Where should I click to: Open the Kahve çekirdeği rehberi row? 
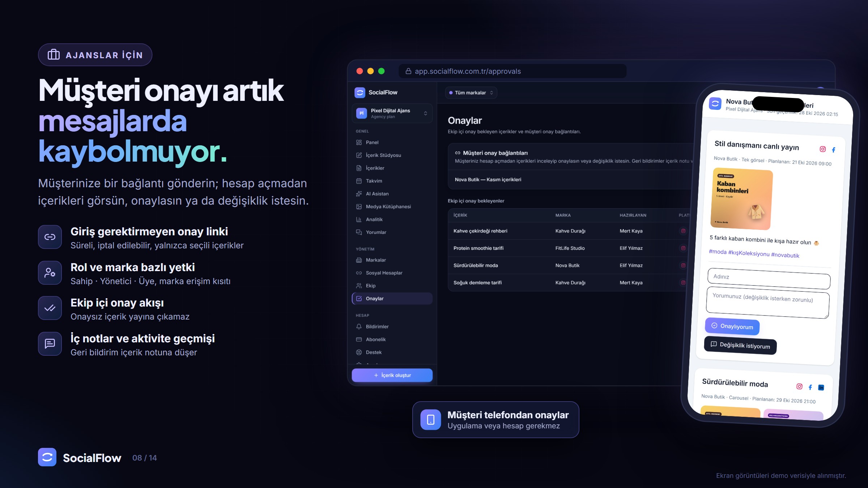[x=570, y=231]
